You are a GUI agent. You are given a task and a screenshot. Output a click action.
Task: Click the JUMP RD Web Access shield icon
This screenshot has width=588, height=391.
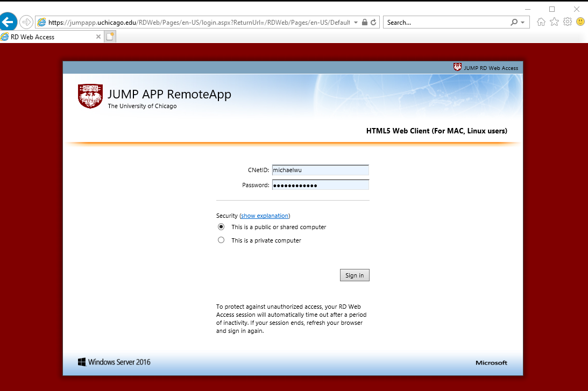pyautogui.click(x=457, y=67)
